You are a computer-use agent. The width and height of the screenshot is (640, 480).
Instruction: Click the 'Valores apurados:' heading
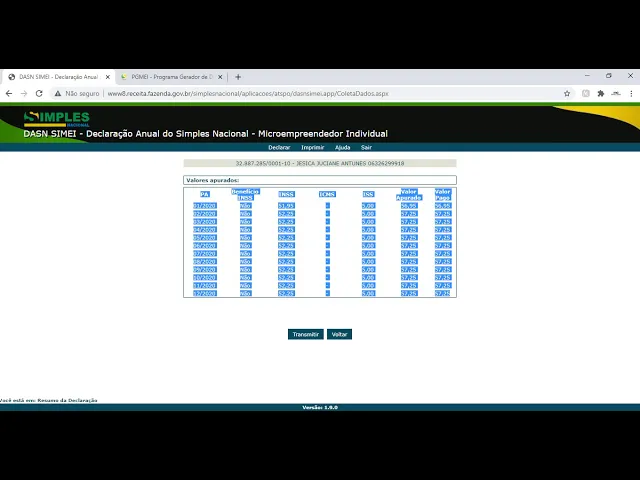[213, 180]
